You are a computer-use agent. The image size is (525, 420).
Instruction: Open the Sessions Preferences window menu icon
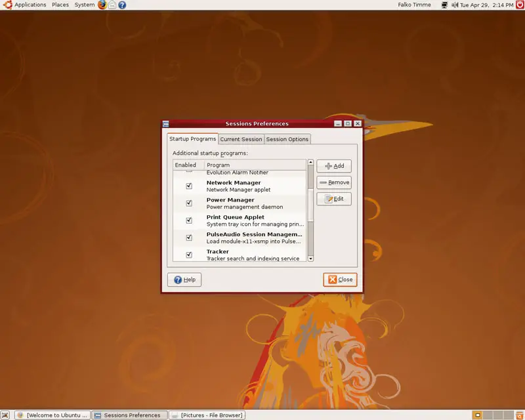tap(166, 123)
